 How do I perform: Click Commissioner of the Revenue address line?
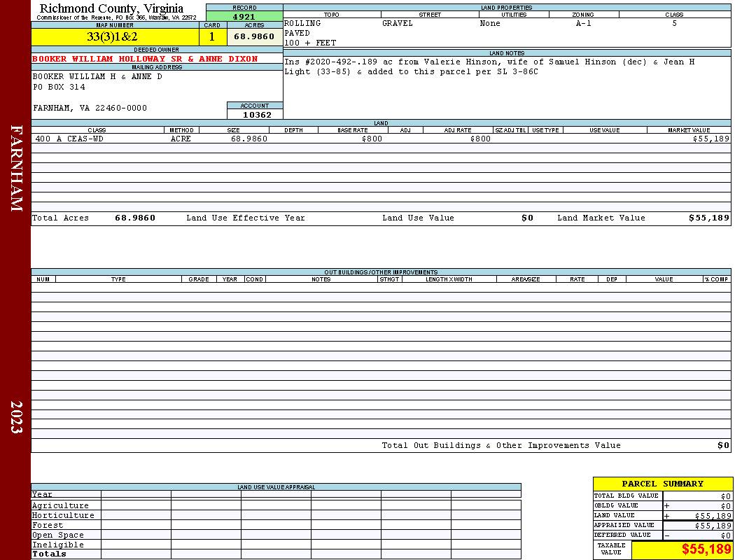[x=116, y=17]
